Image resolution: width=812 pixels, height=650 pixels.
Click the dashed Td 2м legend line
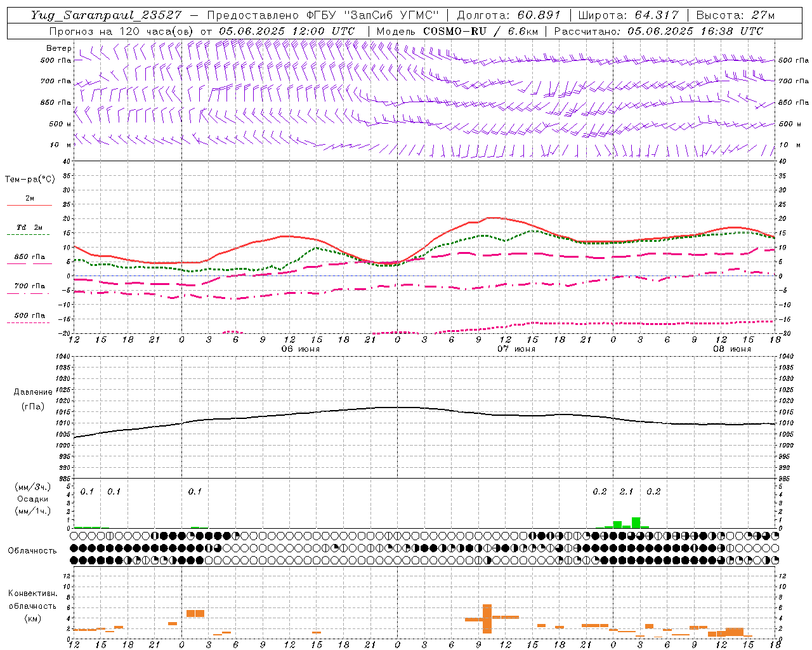(28, 234)
